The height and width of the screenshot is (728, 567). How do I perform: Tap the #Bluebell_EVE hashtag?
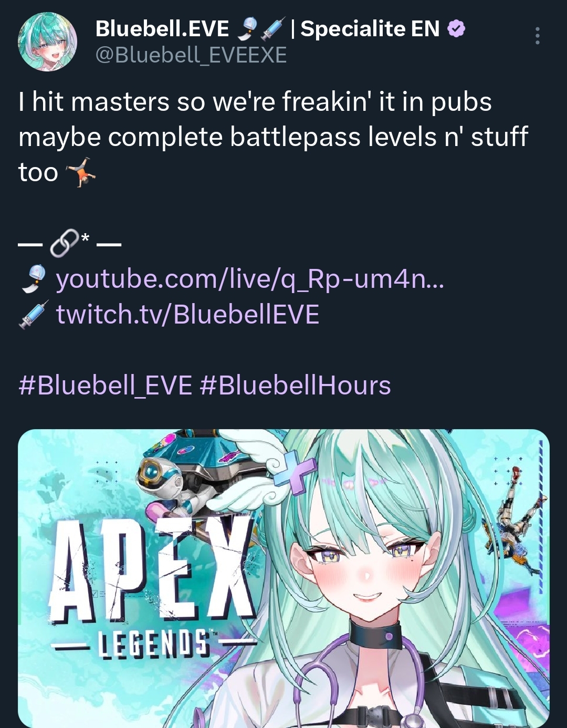pos(106,386)
